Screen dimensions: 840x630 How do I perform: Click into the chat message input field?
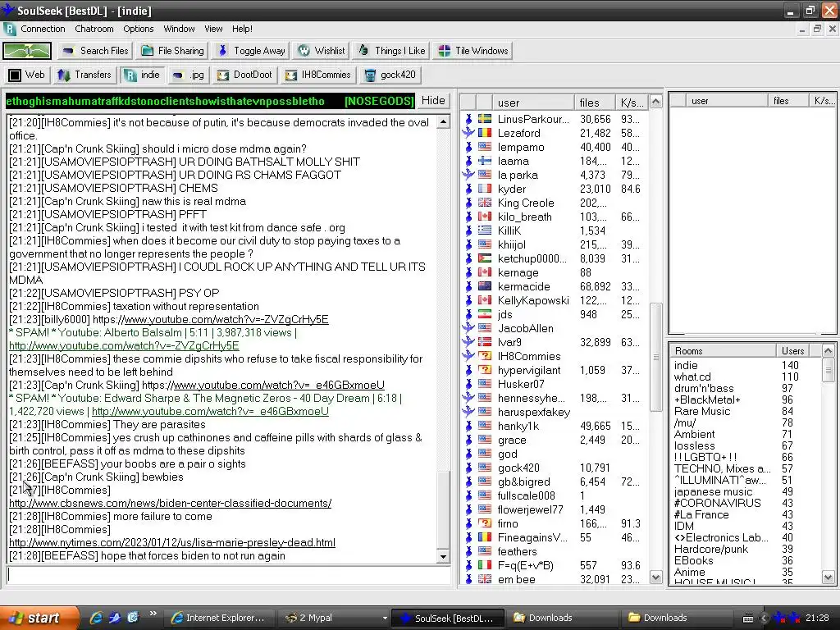click(228, 575)
